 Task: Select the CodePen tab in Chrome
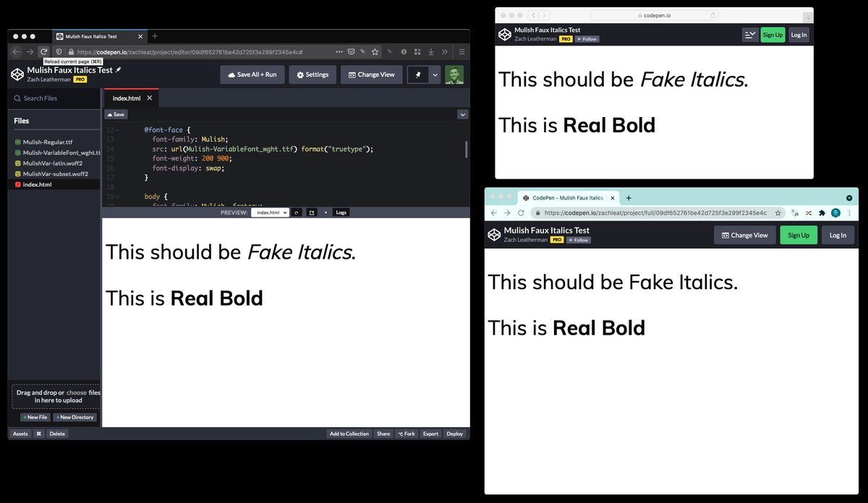(568, 198)
